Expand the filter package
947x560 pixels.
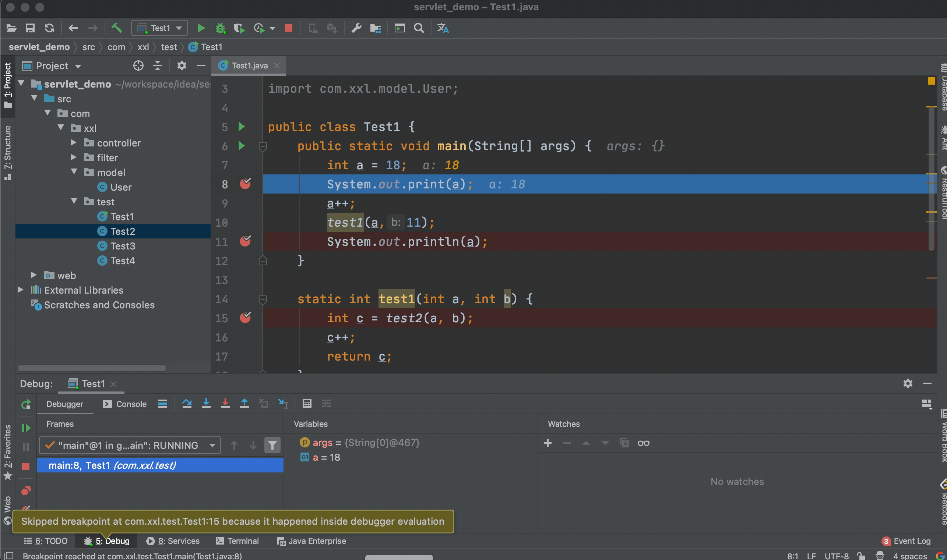pos(73,157)
